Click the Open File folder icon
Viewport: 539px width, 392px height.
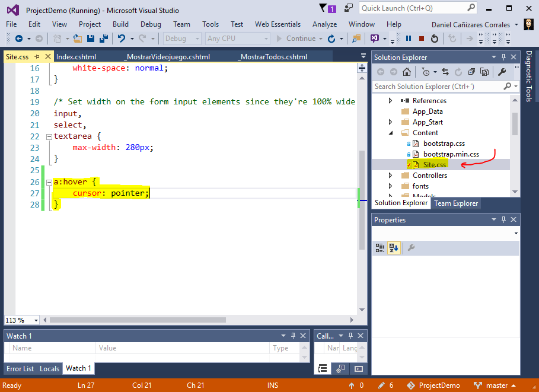pyautogui.click(x=78, y=39)
